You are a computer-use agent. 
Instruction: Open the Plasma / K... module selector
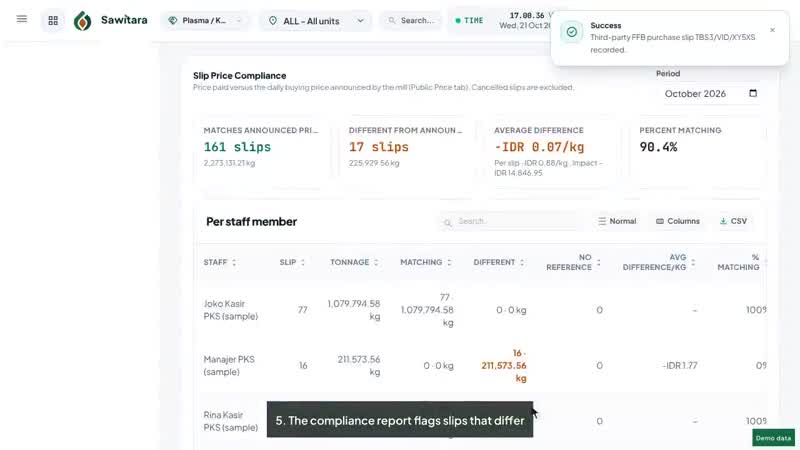(x=206, y=20)
